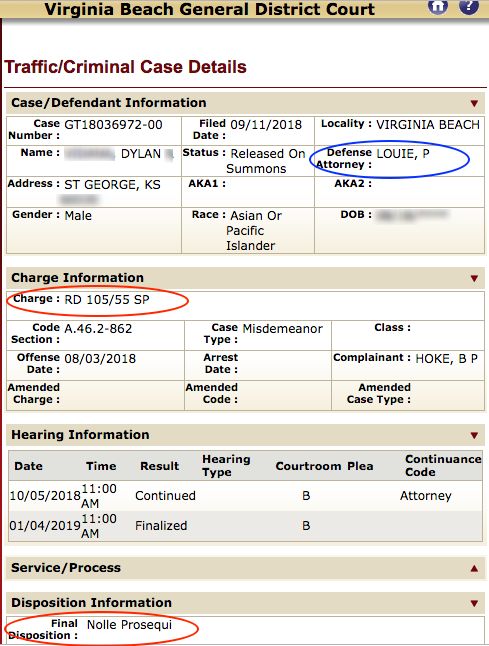489x646 pixels.
Task: Open the help question mark icon
Action: coord(469,6)
